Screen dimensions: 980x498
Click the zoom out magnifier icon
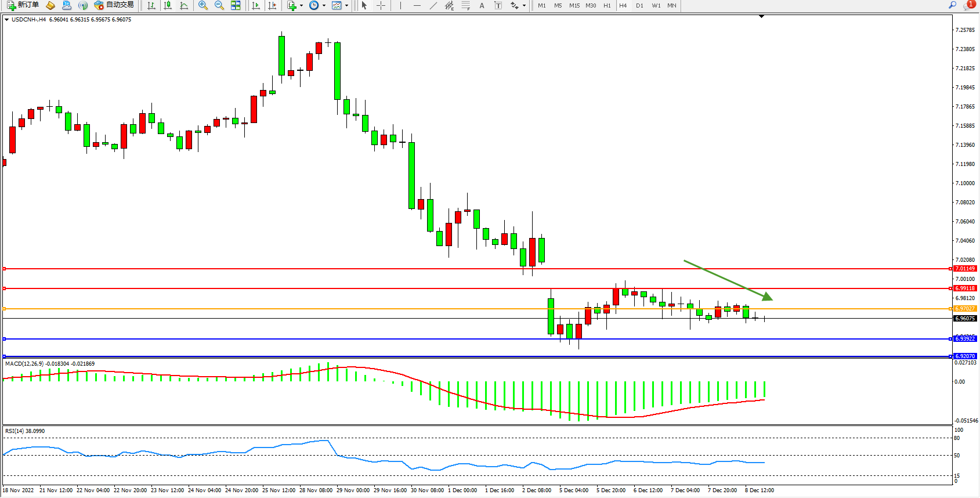(219, 5)
